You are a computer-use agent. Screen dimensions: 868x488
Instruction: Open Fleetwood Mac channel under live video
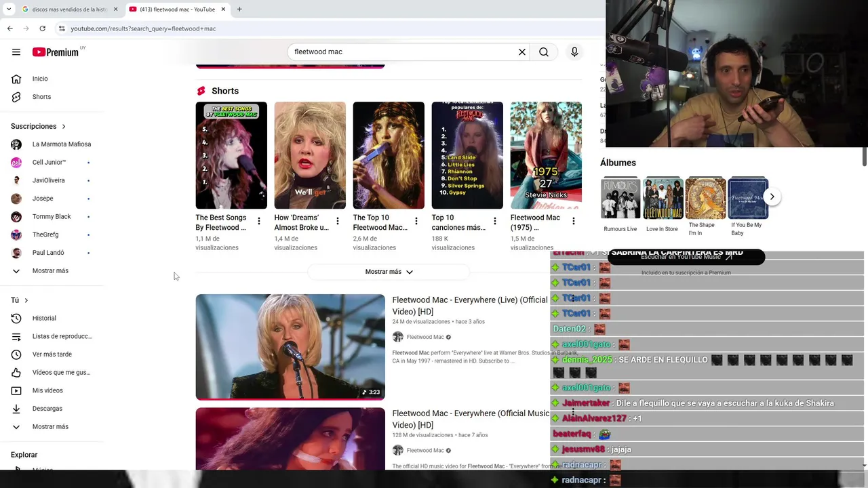click(425, 337)
